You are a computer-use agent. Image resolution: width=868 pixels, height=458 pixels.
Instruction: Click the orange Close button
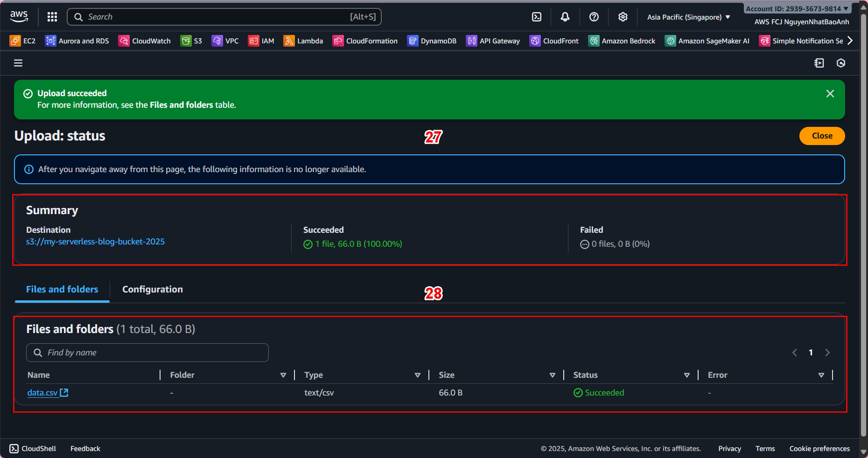coord(822,136)
